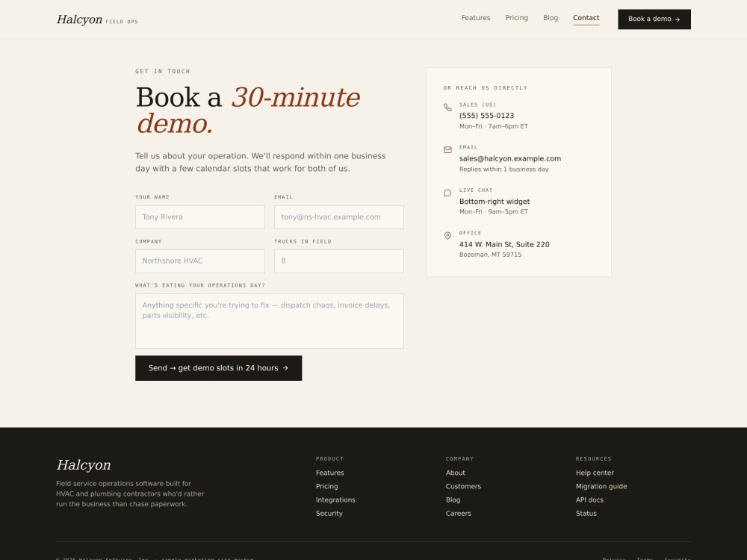Click Mon–Fri 7am–6pm ET sales hours text
This screenshot has height=560, width=747.
(494, 126)
